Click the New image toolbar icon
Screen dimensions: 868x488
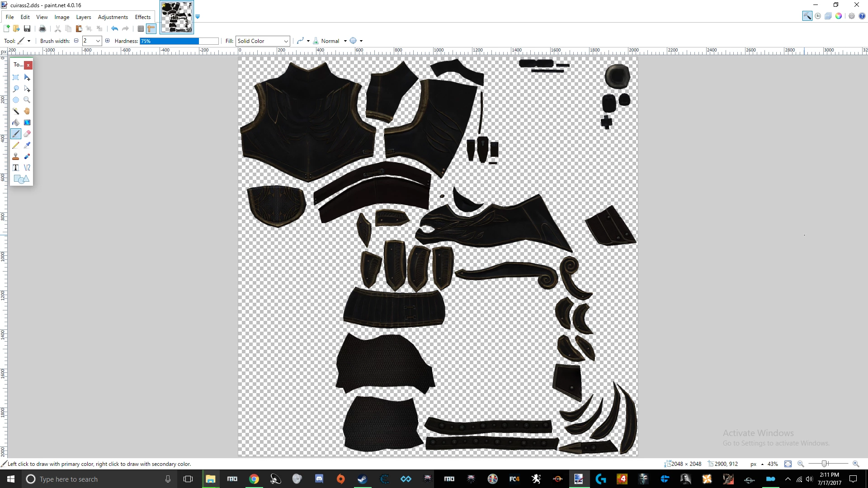tap(7, 28)
